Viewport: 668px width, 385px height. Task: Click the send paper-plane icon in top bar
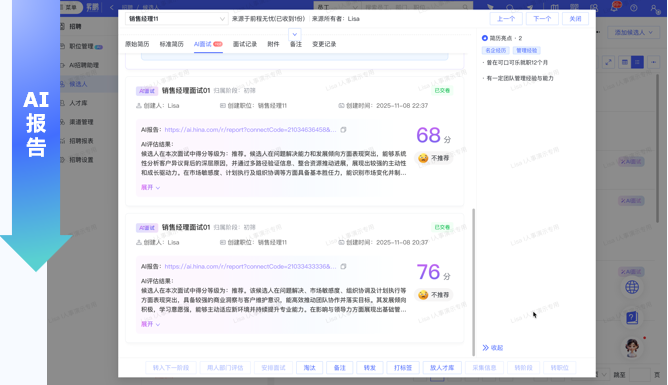(530, 8)
